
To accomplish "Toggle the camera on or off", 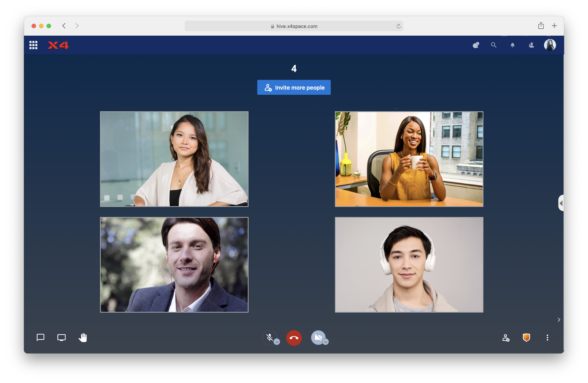I will click(x=318, y=337).
